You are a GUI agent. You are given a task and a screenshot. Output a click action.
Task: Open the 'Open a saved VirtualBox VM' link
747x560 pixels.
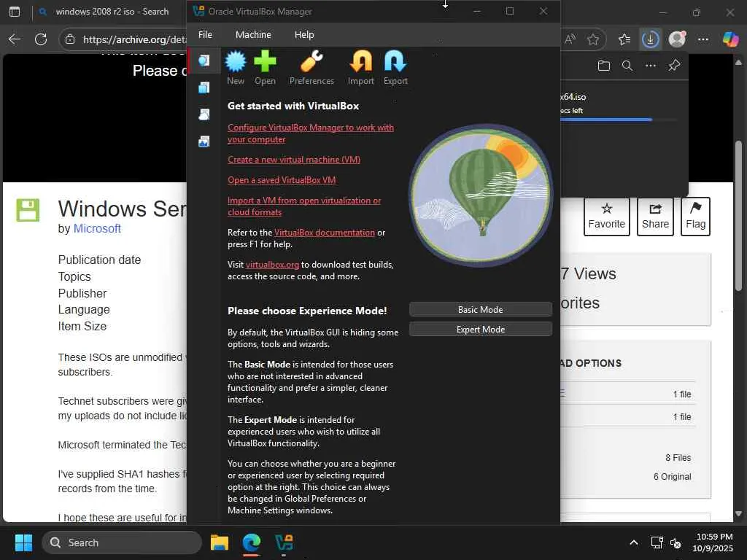coord(282,180)
